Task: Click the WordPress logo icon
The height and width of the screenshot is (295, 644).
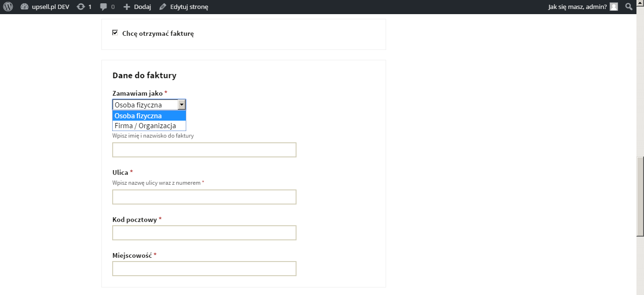Action: [x=8, y=7]
